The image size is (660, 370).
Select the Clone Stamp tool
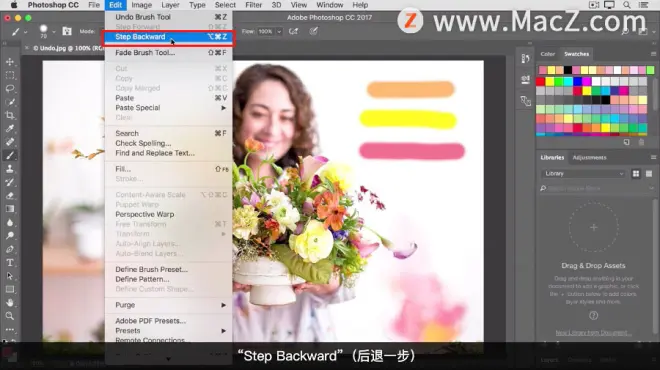(x=10, y=169)
